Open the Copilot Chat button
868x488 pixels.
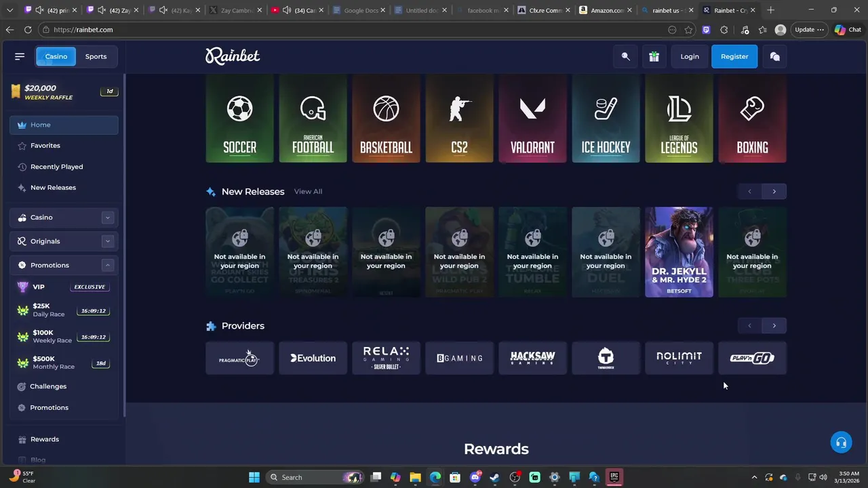(848, 30)
